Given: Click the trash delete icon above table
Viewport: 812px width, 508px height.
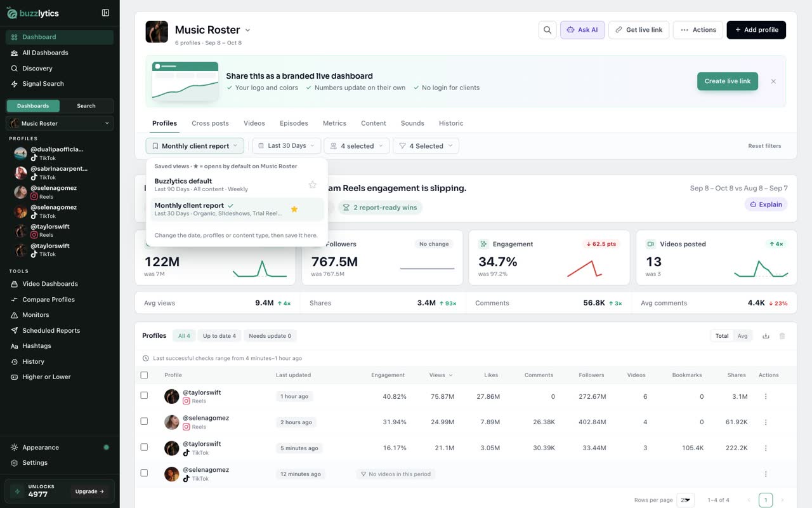Looking at the screenshot, I should tap(782, 336).
